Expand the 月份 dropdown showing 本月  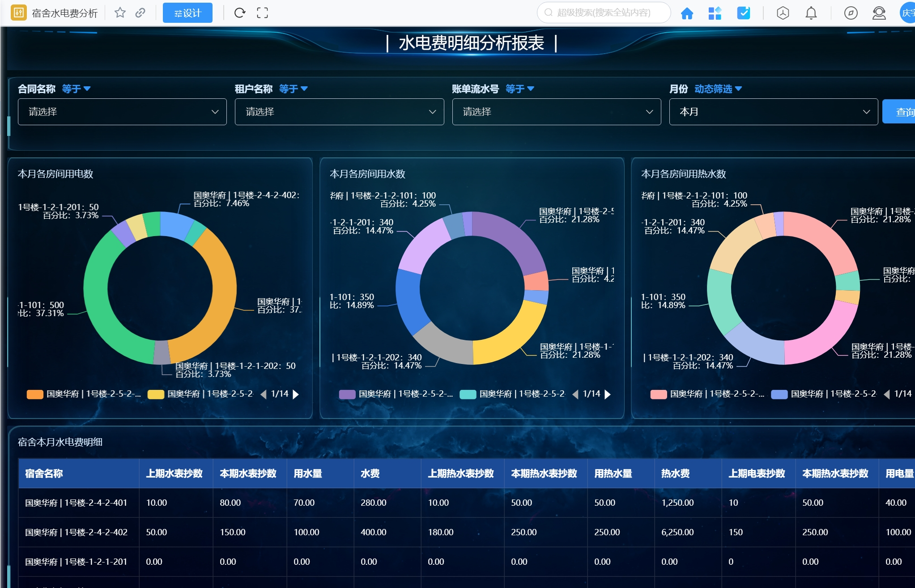(x=773, y=112)
